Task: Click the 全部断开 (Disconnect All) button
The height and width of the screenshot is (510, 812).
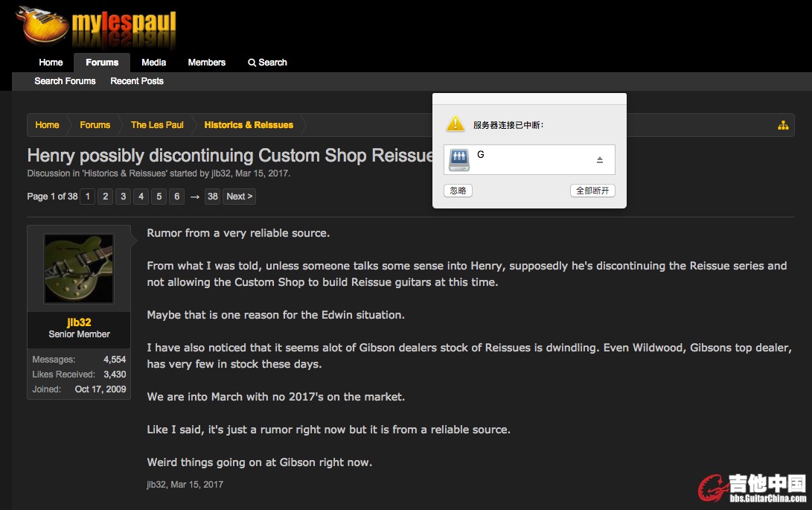Action: tap(592, 190)
